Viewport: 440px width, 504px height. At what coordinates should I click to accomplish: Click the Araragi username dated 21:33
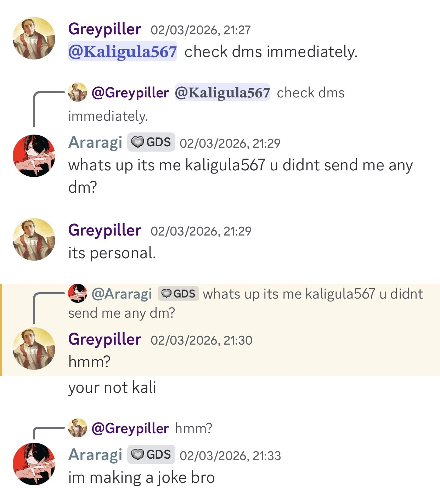point(95,455)
